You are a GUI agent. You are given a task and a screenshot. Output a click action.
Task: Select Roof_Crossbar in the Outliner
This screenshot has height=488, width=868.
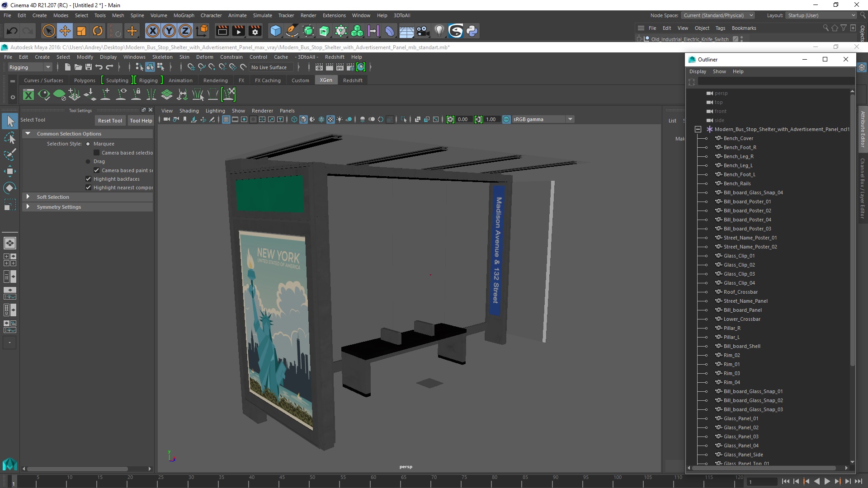click(x=741, y=292)
